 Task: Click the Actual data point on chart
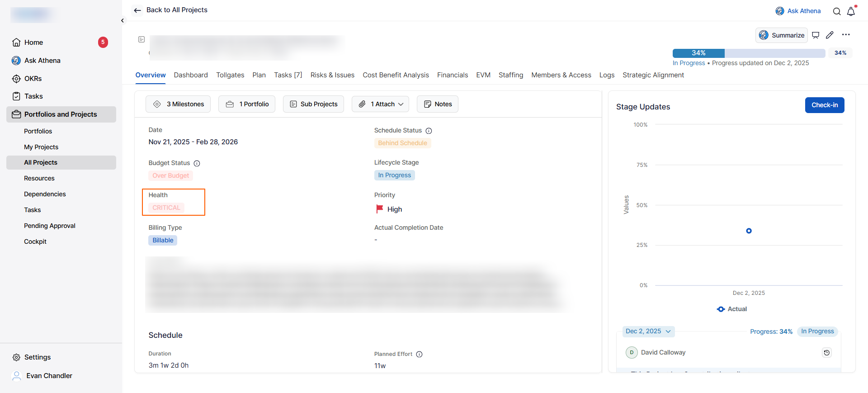(749, 231)
